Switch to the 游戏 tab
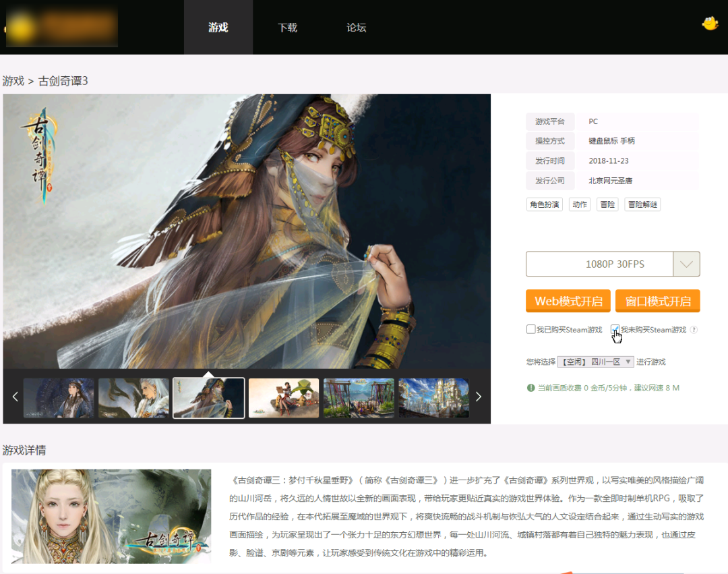This screenshot has width=728, height=574. [x=218, y=28]
